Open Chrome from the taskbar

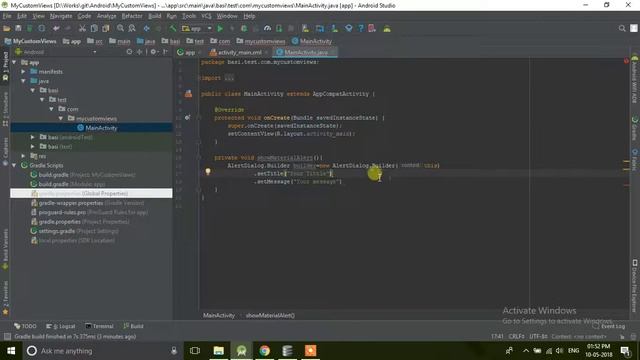coord(264,351)
